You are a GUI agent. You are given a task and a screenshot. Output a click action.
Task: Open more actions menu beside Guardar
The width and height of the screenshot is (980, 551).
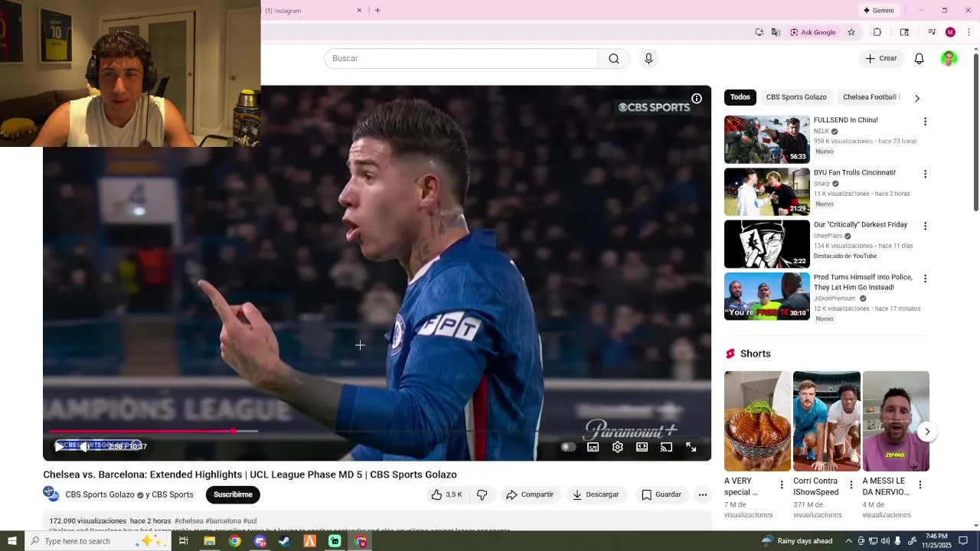click(703, 494)
